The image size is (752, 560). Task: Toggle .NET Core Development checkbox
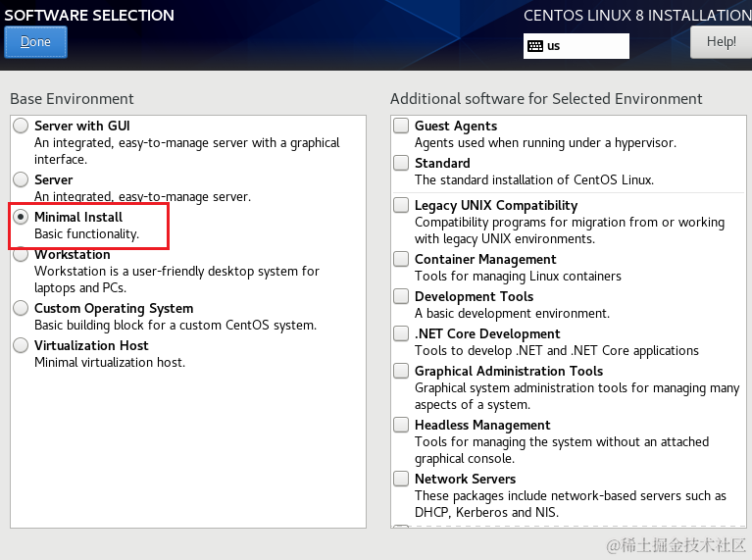pos(401,334)
